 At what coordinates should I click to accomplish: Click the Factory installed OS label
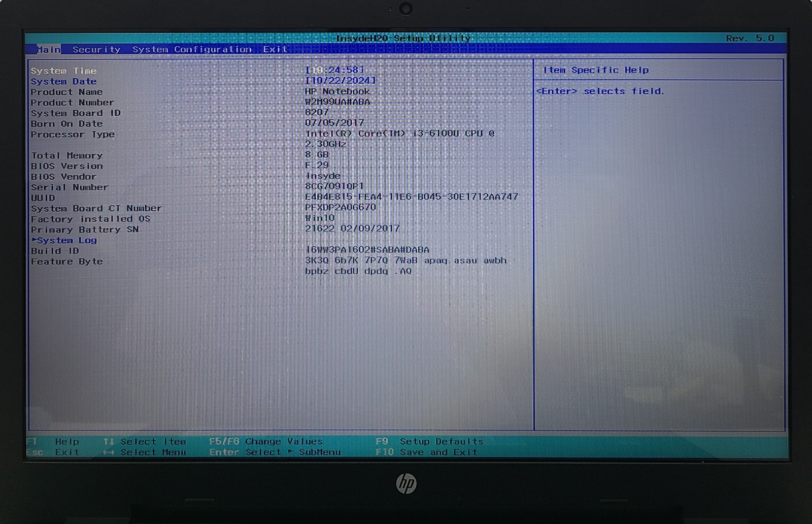90,219
